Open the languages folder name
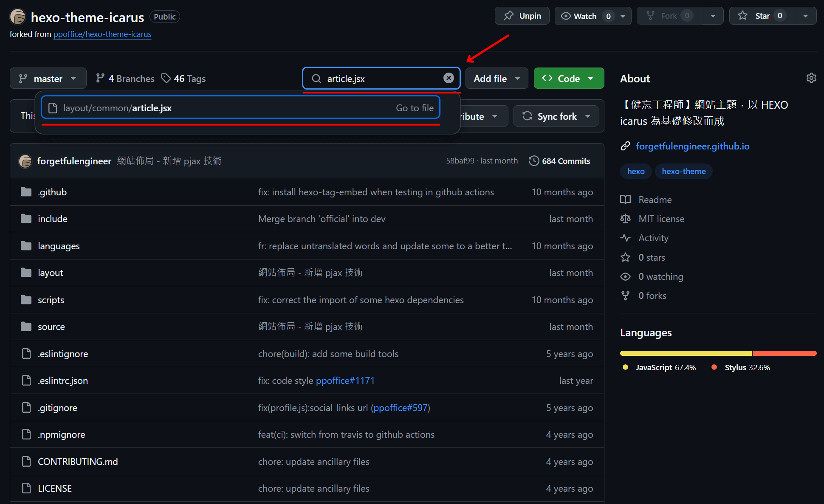The height and width of the screenshot is (504, 824). pyautogui.click(x=59, y=246)
